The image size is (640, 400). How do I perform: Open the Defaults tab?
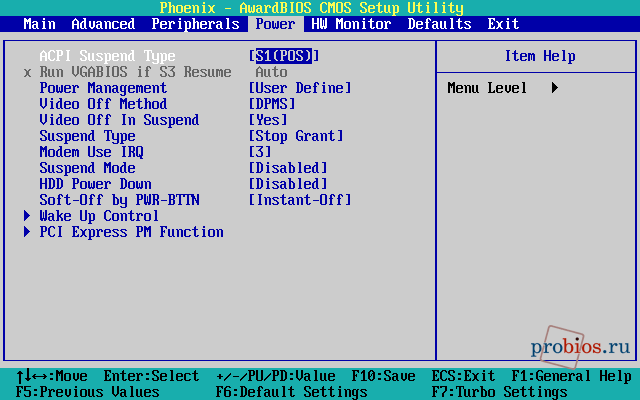click(x=440, y=24)
